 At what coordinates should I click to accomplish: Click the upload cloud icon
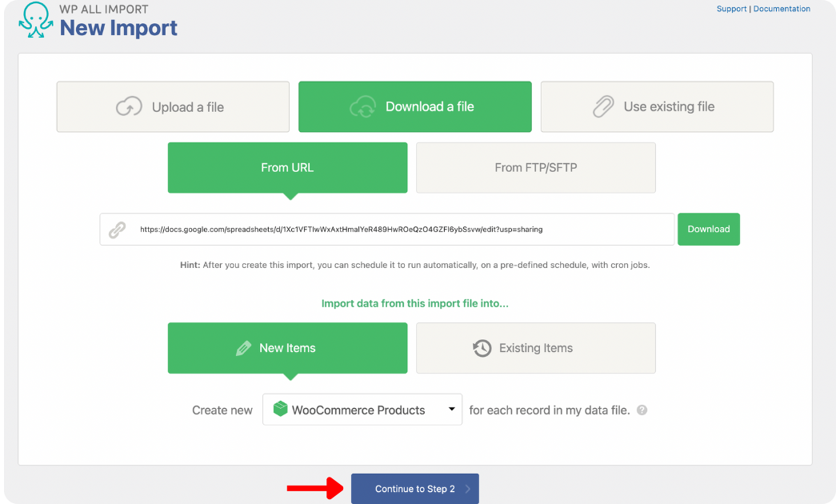click(129, 107)
